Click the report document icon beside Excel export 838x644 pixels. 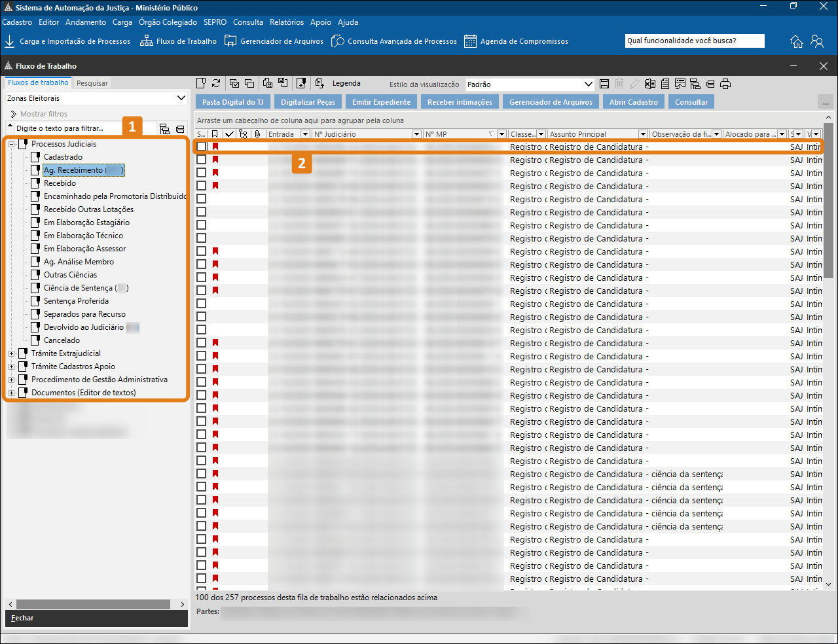[665, 84]
